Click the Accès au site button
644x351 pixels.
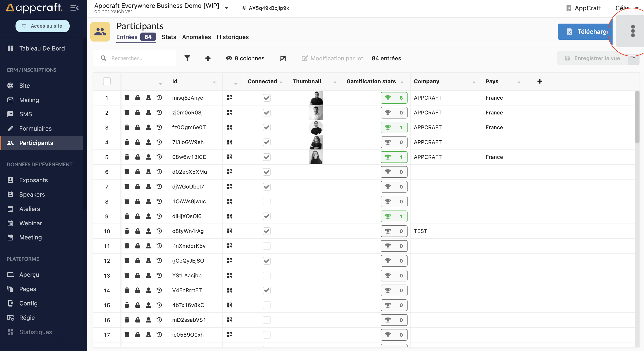pos(42,26)
